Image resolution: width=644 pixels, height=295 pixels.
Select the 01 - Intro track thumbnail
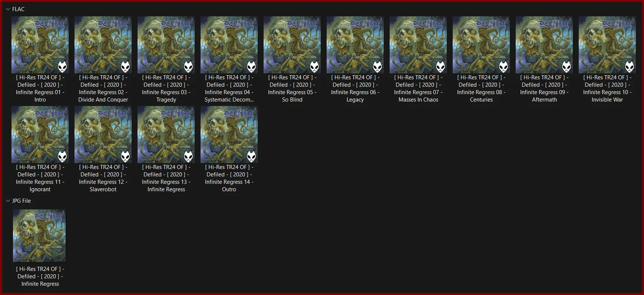tap(40, 45)
